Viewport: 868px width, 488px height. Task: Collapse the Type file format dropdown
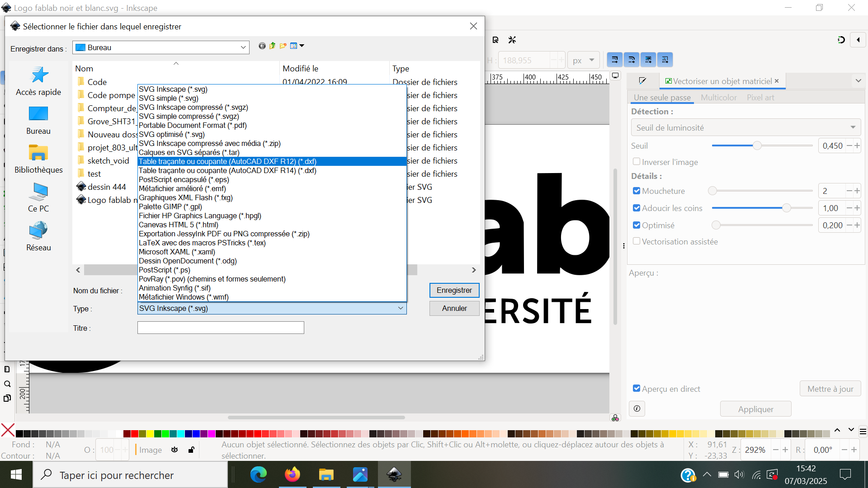click(401, 308)
